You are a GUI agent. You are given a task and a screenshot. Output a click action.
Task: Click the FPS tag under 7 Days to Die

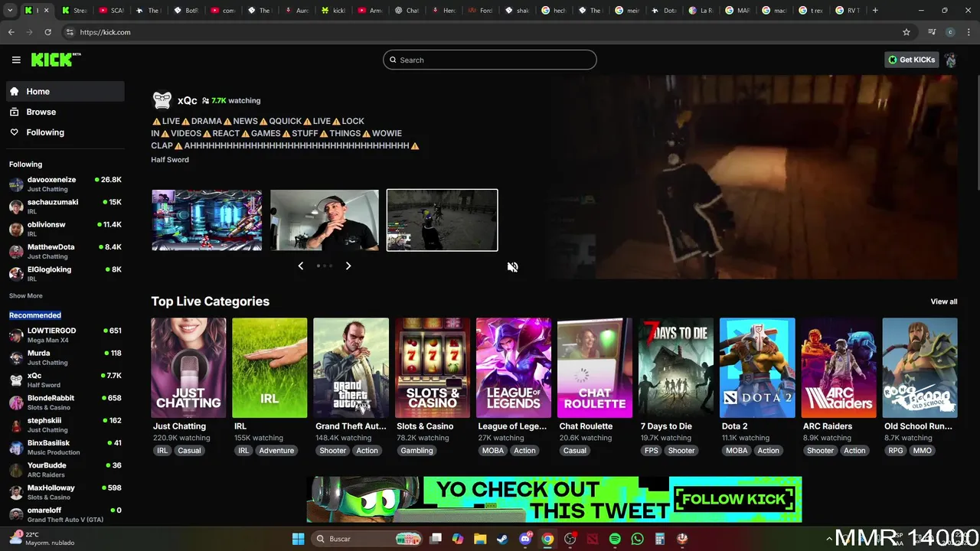coord(652,451)
